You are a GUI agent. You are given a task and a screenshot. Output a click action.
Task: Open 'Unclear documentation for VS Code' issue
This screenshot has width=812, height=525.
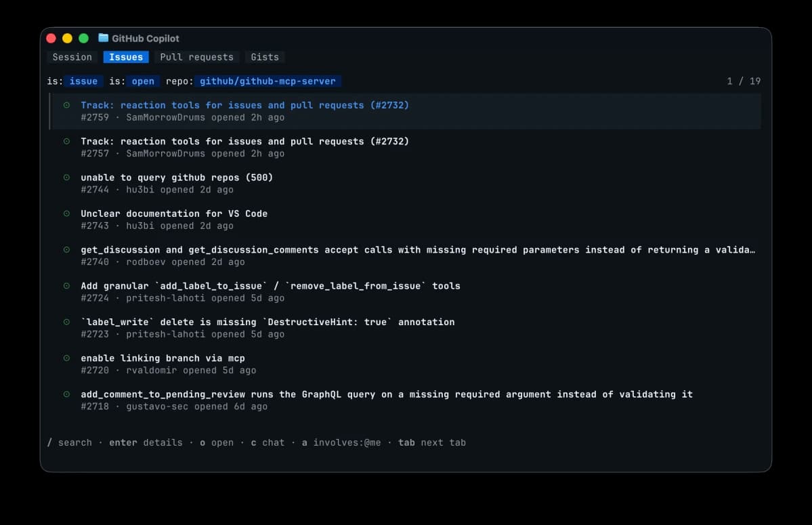(174, 213)
